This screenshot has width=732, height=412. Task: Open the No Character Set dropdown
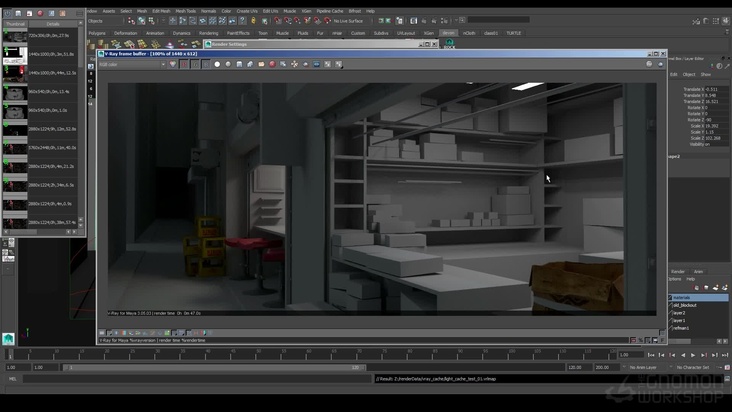692,368
